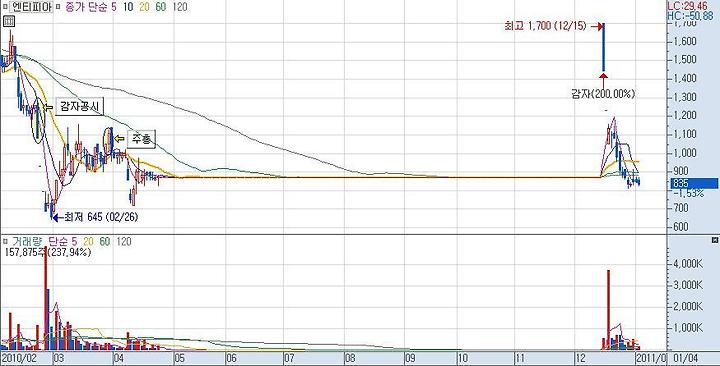Select the price 60-day moving average label
This screenshot has height=366, width=720.
tap(161, 7)
